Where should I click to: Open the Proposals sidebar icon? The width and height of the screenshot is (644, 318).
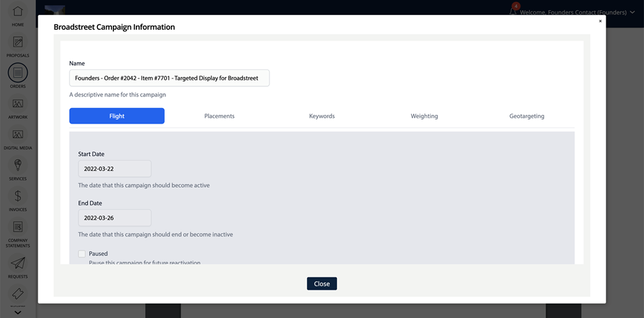point(18,42)
